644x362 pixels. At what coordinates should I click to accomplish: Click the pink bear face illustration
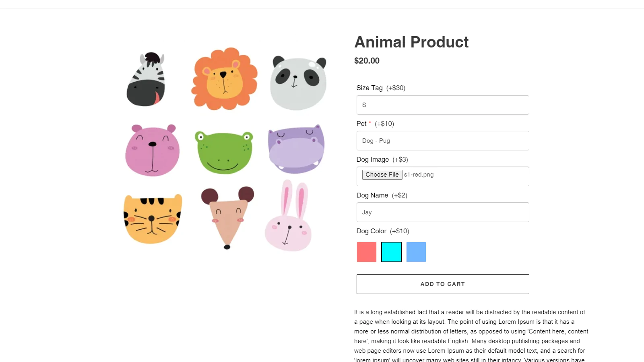tap(152, 150)
